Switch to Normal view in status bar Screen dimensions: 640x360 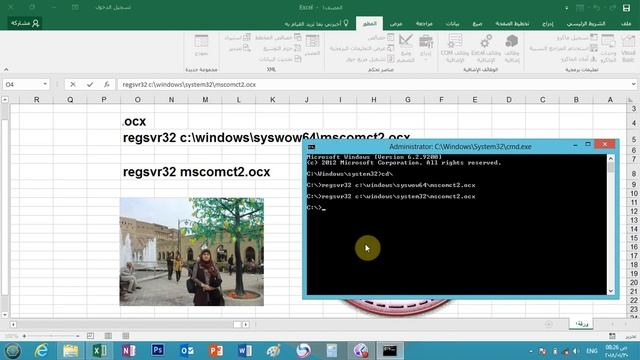pos(126,336)
